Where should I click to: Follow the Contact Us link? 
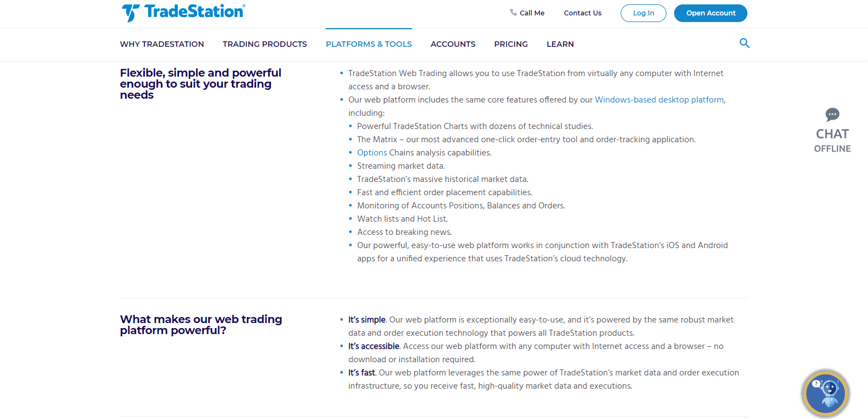pos(582,13)
